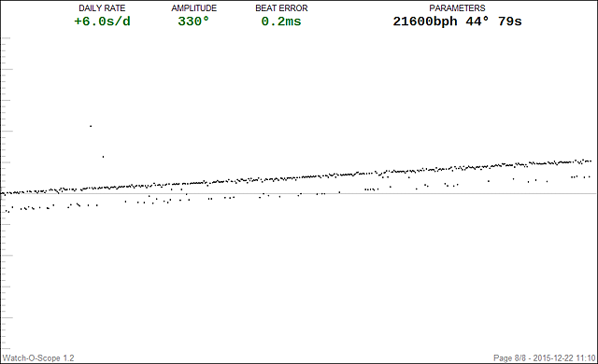The width and height of the screenshot is (598, 364).
Task: Click the 44° lift angle parameter
Action: click(x=477, y=21)
